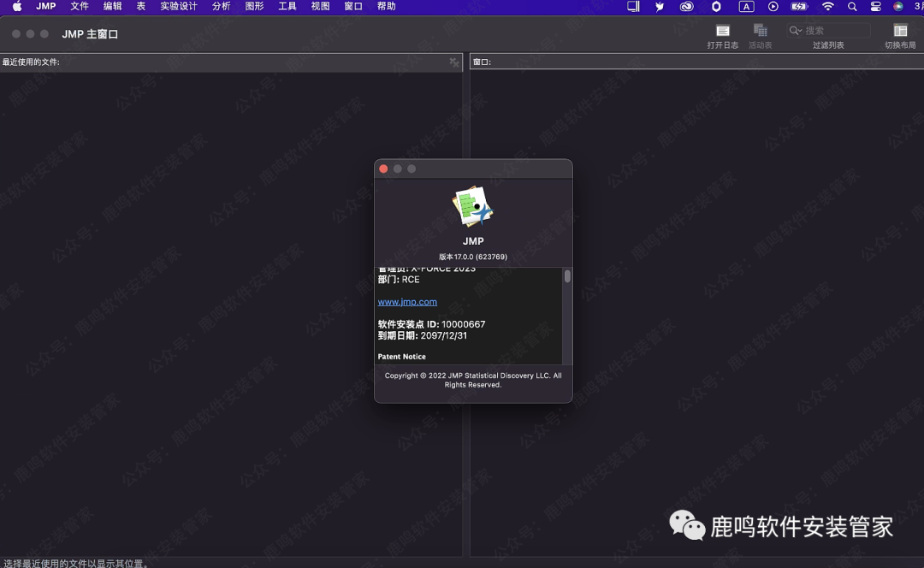Image resolution: width=924 pixels, height=568 pixels.
Task: Open the 分析 menu
Action: 221,7
